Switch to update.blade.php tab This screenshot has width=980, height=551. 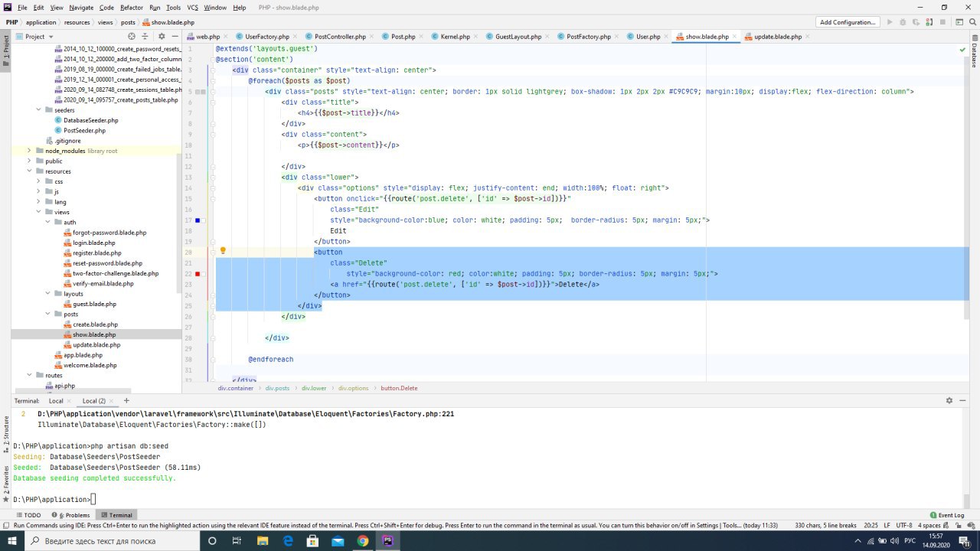pos(778,37)
